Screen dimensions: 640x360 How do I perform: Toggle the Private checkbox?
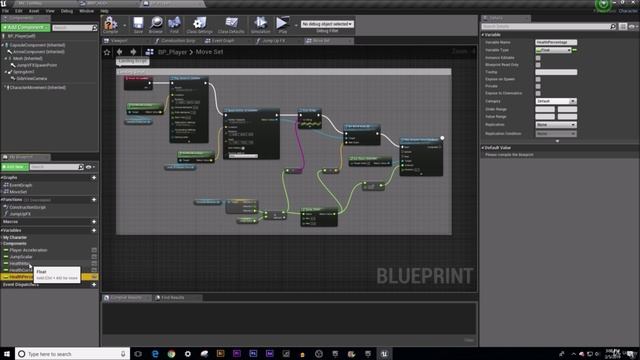click(x=538, y=86)
